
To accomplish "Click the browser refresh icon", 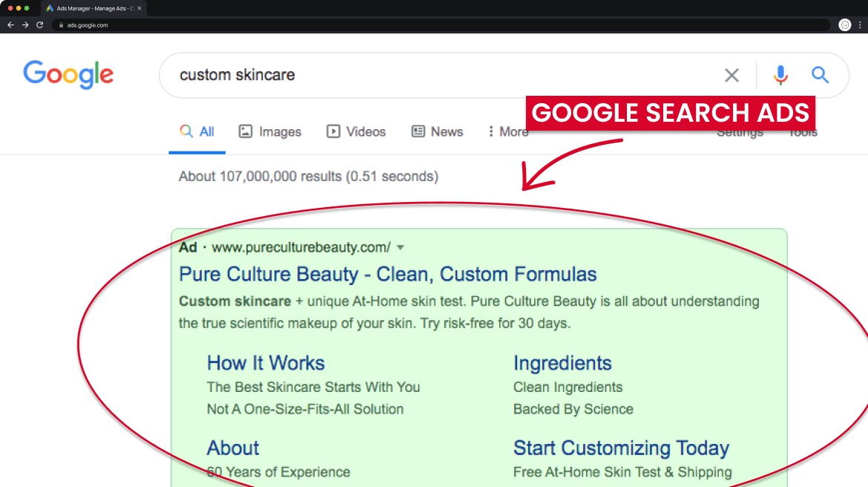I will pyautogui.click(x=39, y=24).
